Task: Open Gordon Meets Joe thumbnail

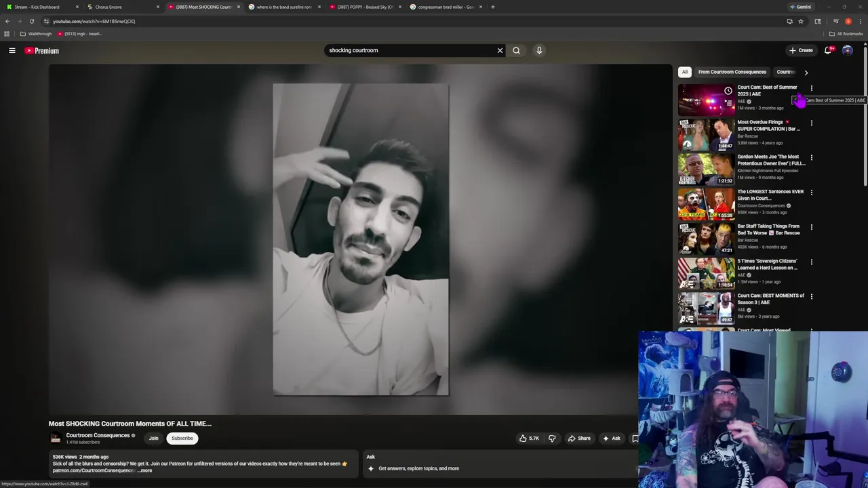Action: coord(706,169)
